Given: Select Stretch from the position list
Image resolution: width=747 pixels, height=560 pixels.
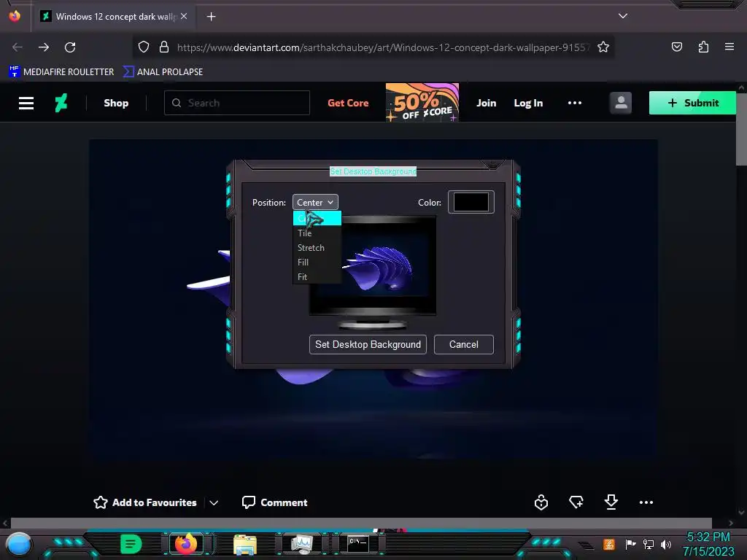Looking at the screenshot, I should pyautogui.click(x=317, y=248).
